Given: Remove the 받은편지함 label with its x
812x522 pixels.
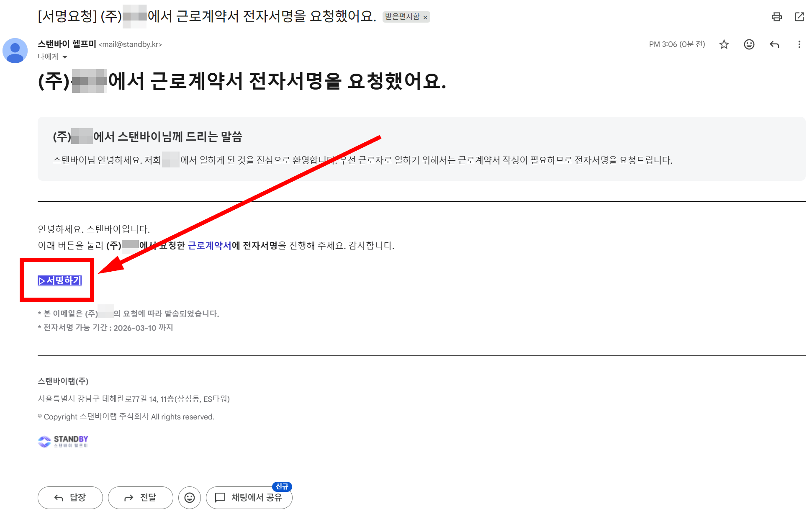Looking at the screenshot, I should (425, 17).
